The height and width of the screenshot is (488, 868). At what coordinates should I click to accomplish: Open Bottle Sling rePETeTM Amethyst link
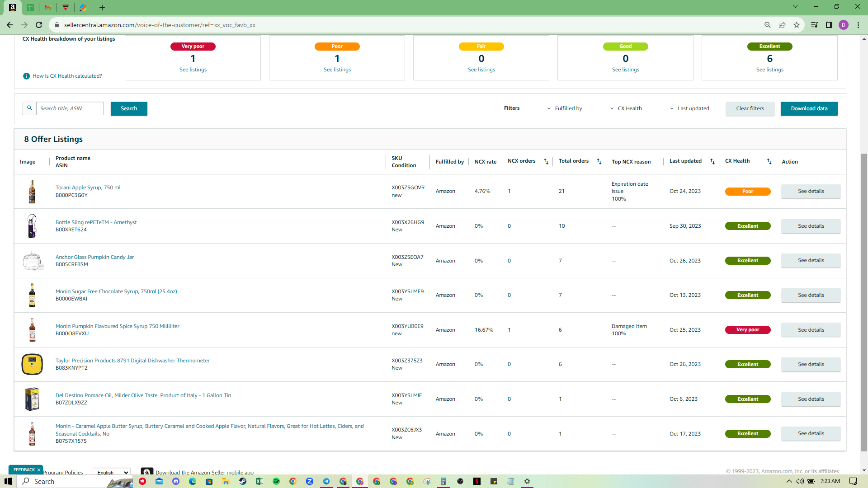click(x=96, y=222)
